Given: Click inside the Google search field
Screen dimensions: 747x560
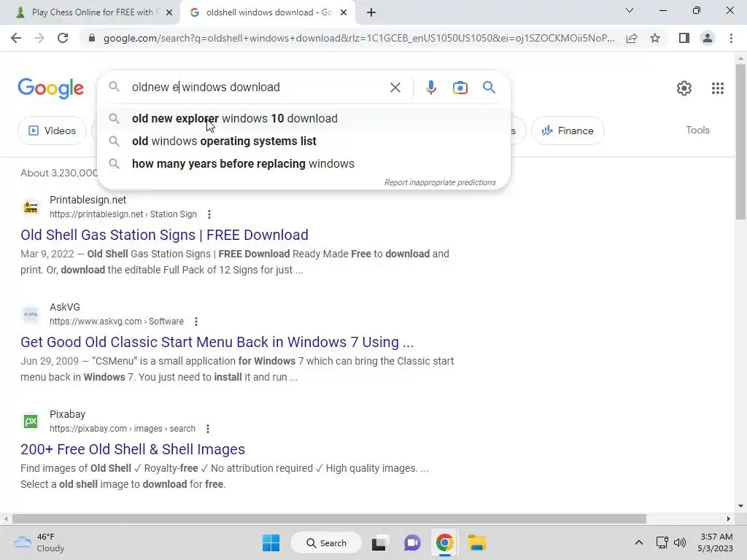Looking at the screenshot, I should (258, 87).
